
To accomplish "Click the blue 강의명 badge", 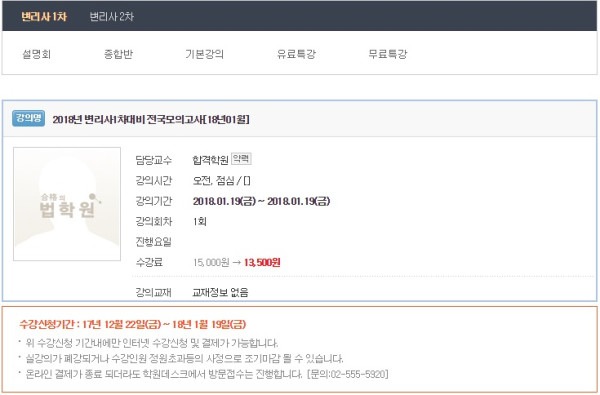I will (x=28, y=118).
